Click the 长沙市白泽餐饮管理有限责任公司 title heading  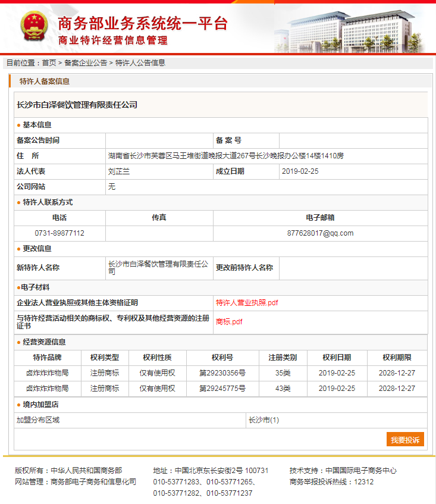[77, 105]
